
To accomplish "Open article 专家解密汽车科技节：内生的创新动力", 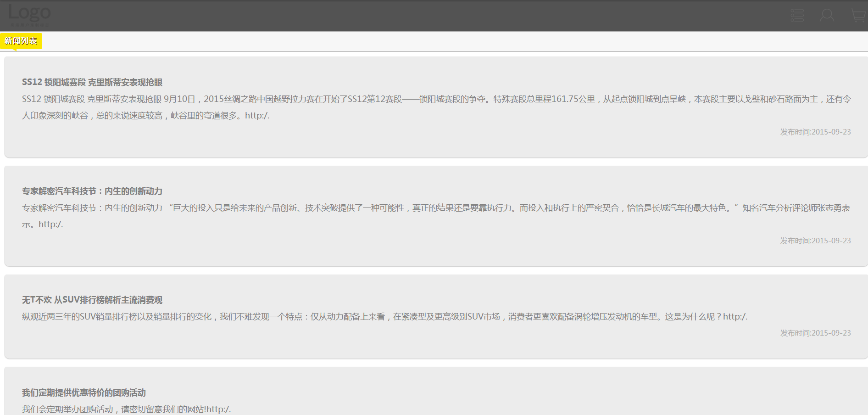I will click(x=92, y=191).
